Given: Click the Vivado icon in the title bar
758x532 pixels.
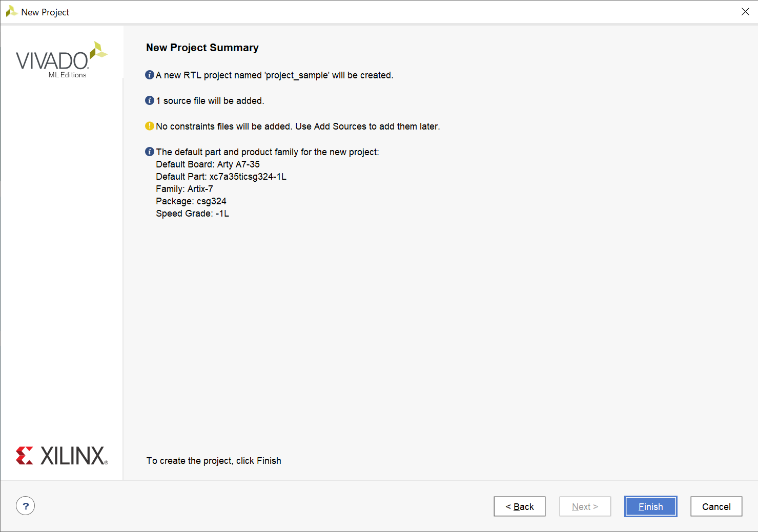Looking at the screenshot, I should 11,11.
